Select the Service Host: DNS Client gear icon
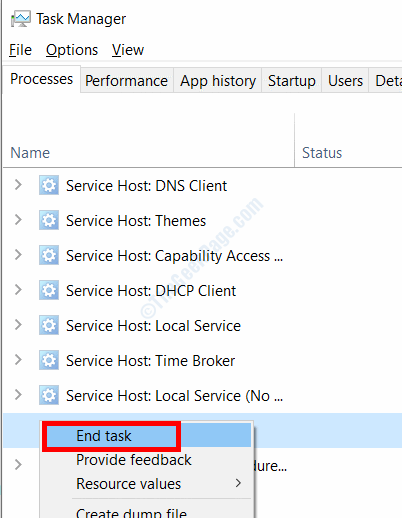The height and width of the screenshot is (518, 402). [x=49, y=185]
